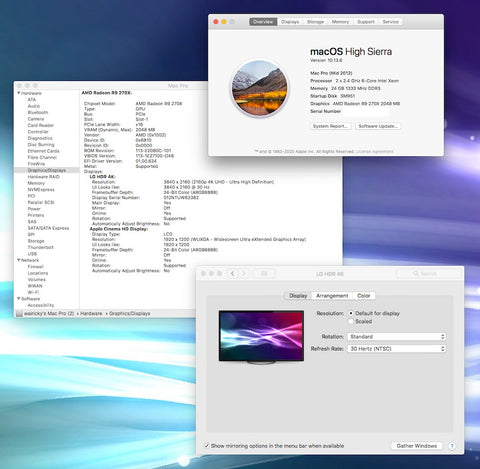Click the LG HDR 4K display heading
Viewport: 480px width, 469px height.
click(x=103, y=177)
